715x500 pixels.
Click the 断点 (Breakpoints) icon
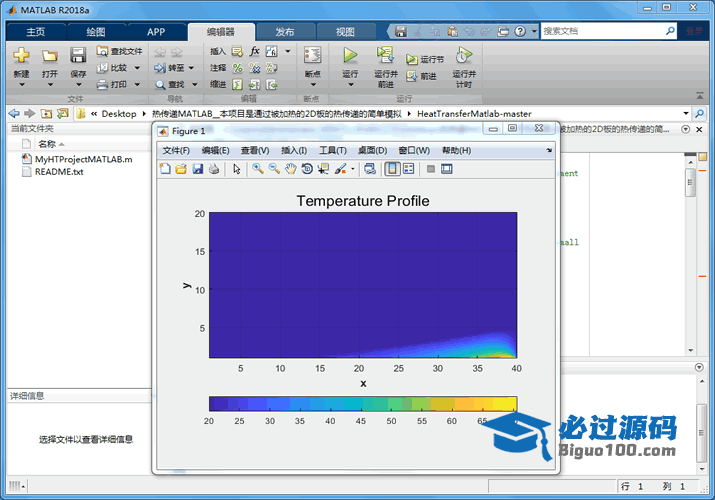312,56
